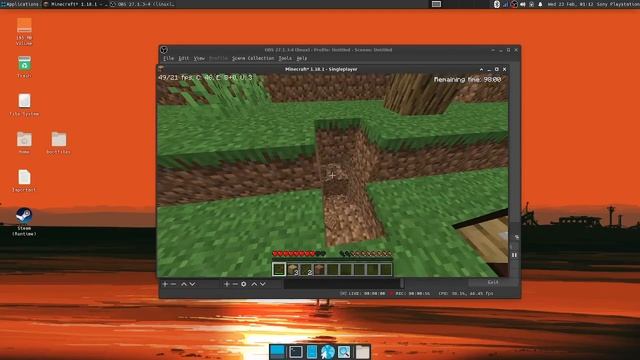Open the Applications menu in top panel
The height and width of the screenshot is (360, 640).
pos(20,4)
